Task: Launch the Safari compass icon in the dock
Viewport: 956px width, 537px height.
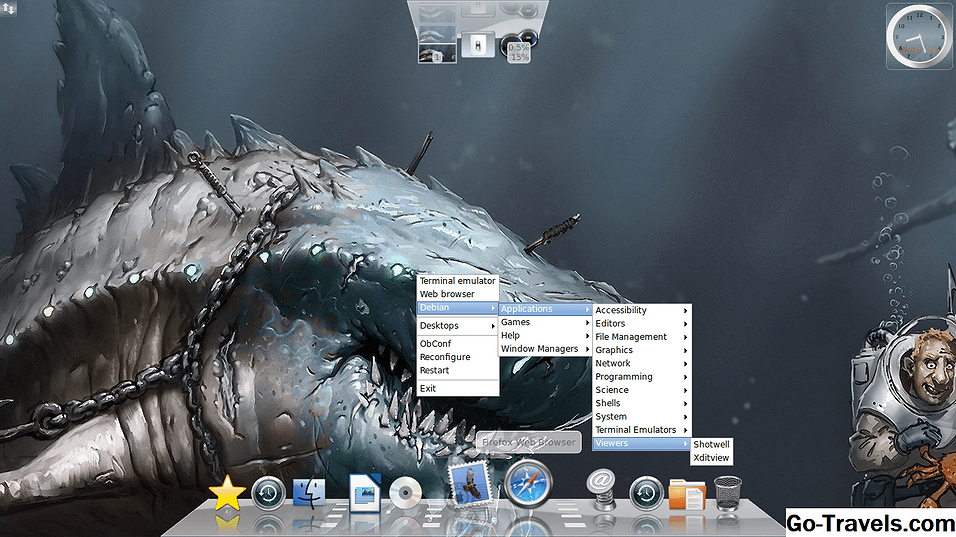Action: 528,484
